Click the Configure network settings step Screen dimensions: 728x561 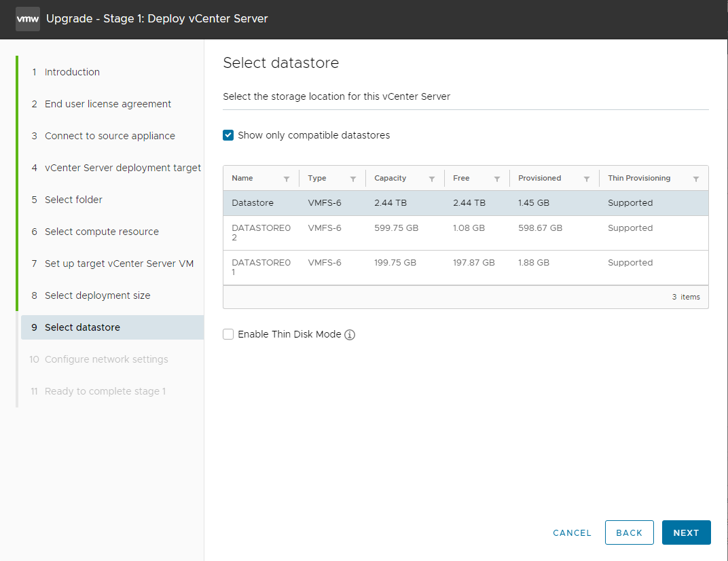tap(98, 359)
